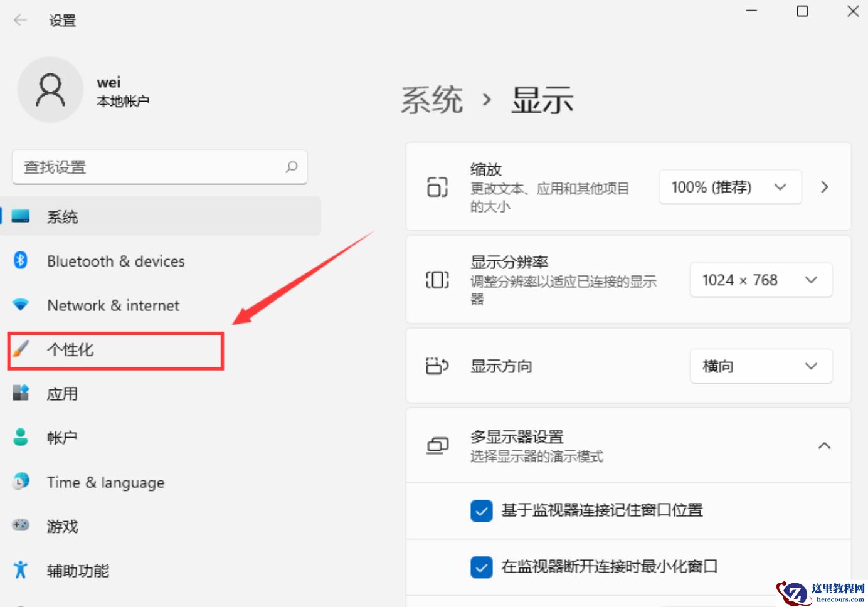868x607 pixels.
Task: Select the 应用 (Apps) icon
Action: (21, 393)
